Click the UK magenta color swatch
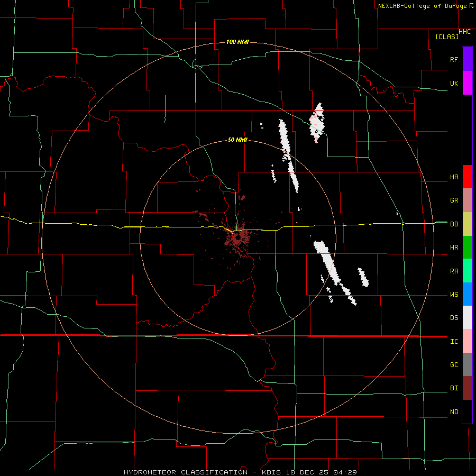 coord(467,83)
